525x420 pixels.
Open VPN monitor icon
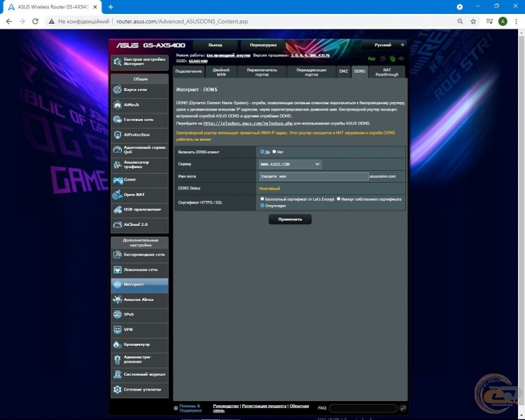[117, 330]
